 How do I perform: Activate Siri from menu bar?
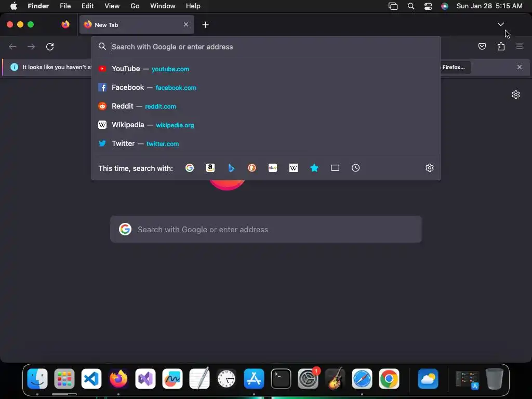tap(445, 6)
